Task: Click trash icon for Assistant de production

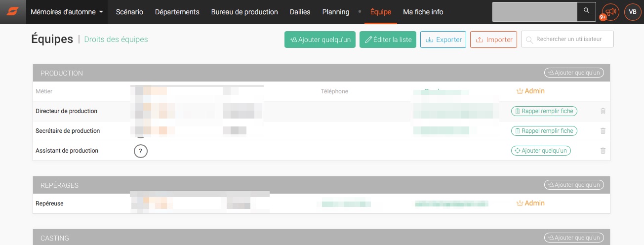Action: pos(603,151)
